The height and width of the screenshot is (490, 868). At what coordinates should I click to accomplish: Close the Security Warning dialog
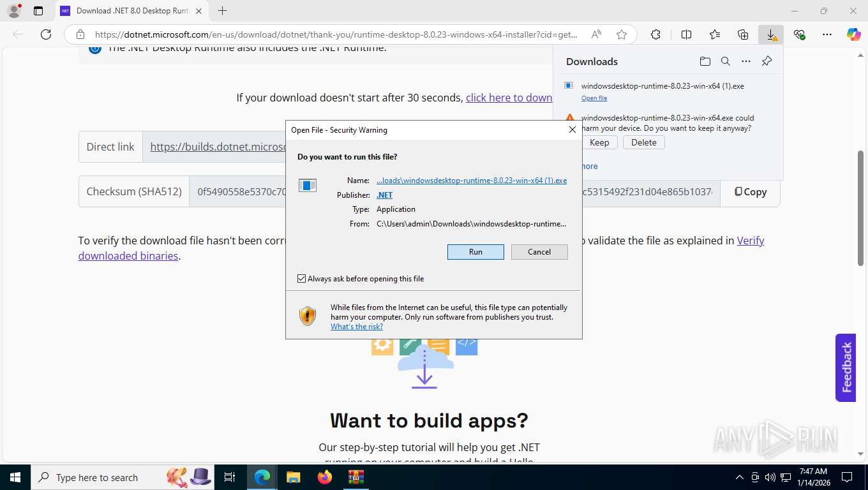[x=572, y=130]
